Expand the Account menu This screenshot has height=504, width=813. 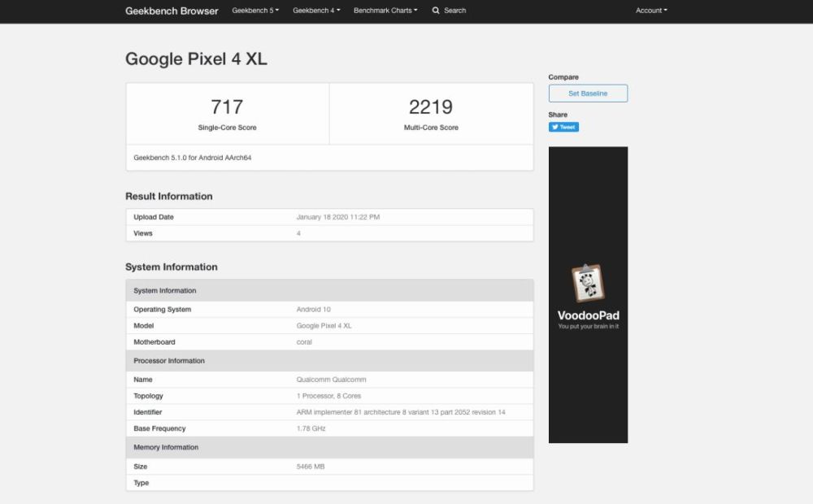pos(651,11)
